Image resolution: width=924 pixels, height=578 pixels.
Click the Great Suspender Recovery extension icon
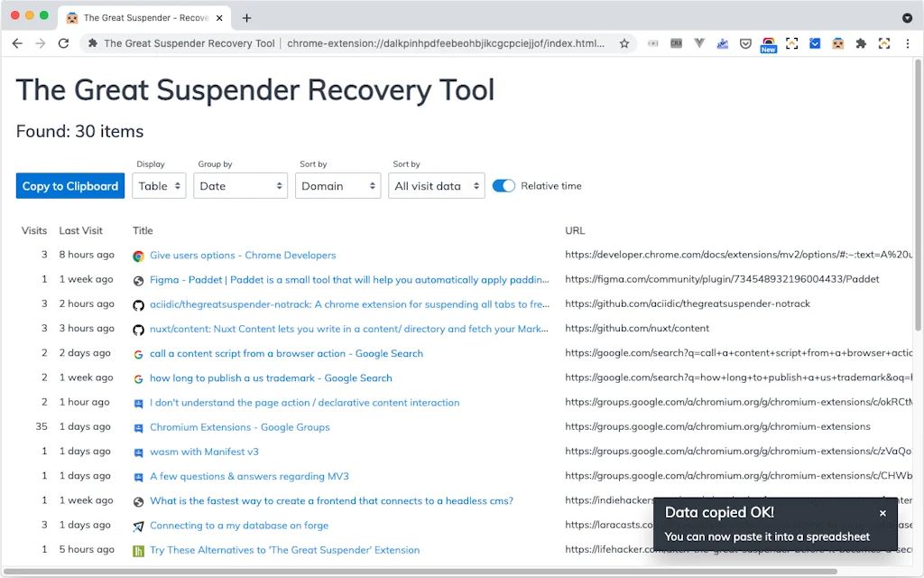click(838, 43)
